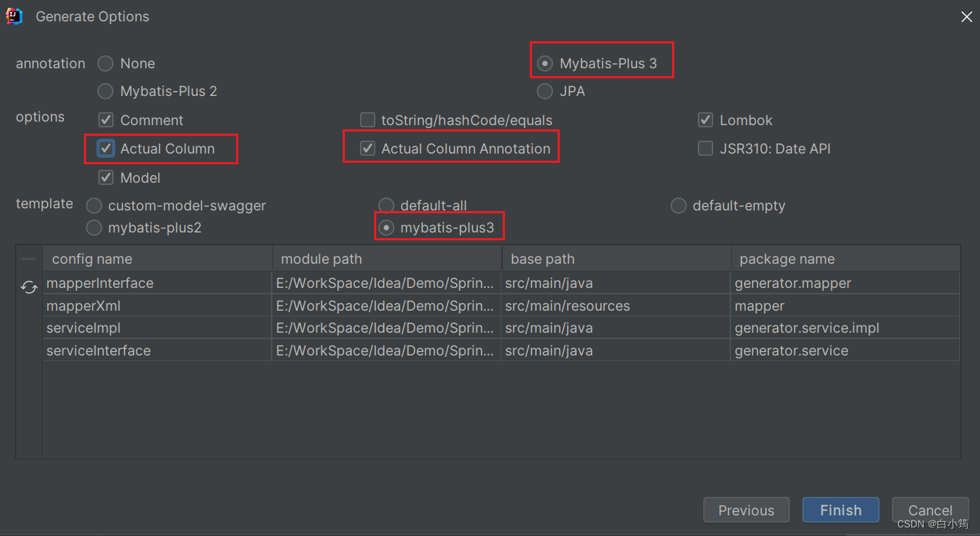This screenshot has height=536, width=980.
Task: Click the config name column header
Action: coord(158,259)
